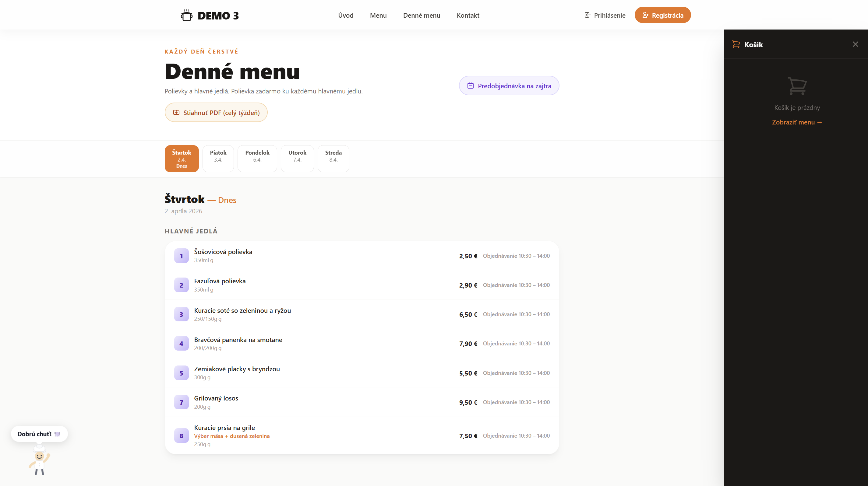
Task: Click the add-user icon on the Registrácia button
Action: tap(646, 15)
